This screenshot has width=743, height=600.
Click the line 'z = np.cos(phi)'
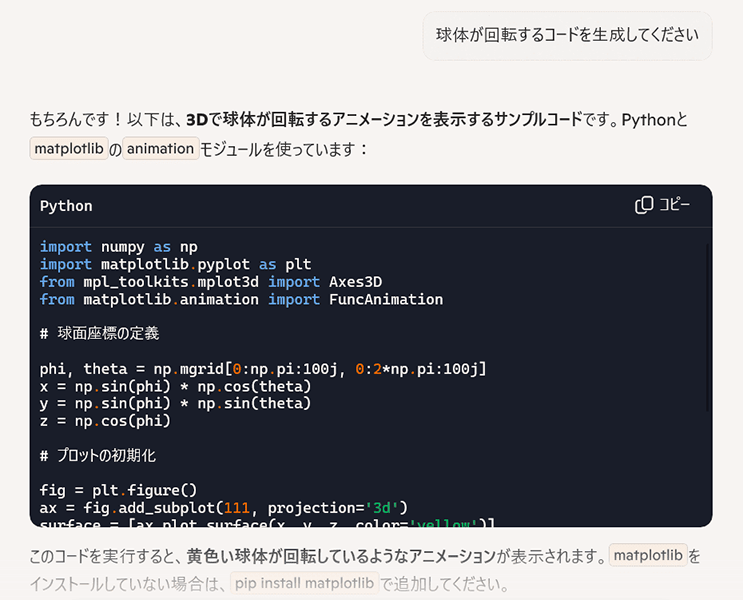point(105,421)
